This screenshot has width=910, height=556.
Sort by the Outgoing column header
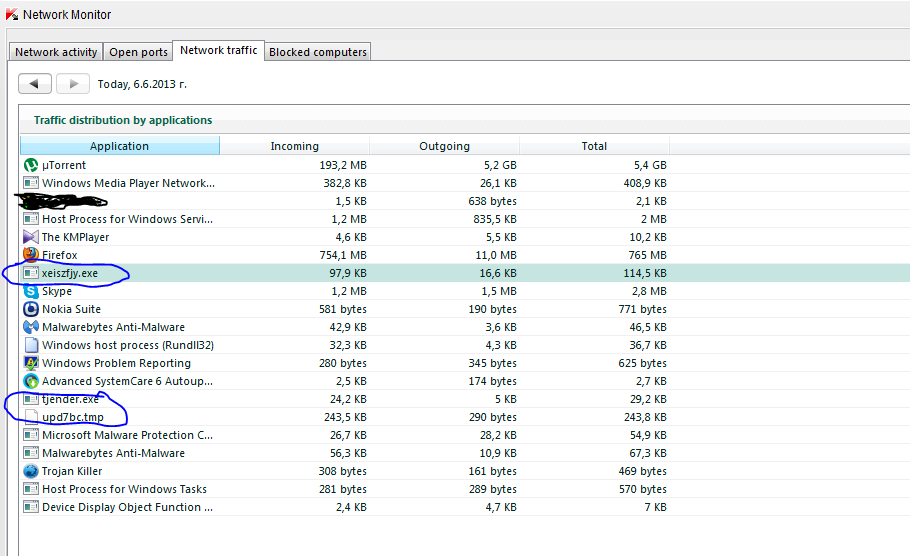445,146
